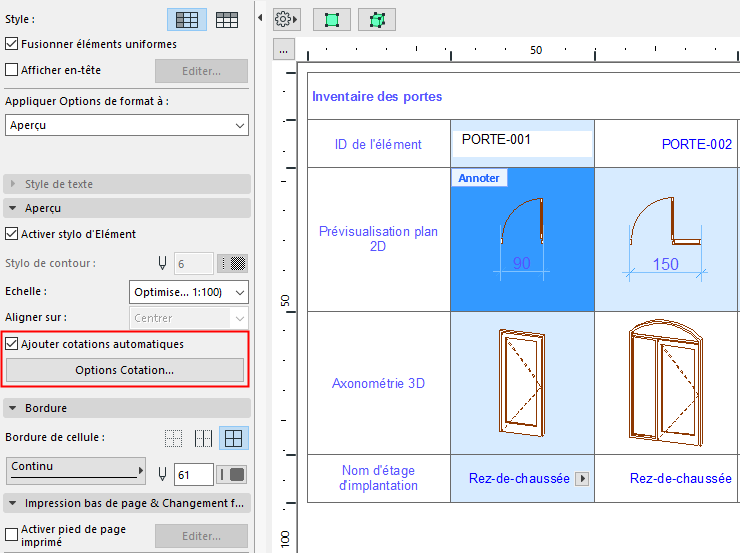
Task: Click Rez-de-chaussée under PORTE-001
Action: pos(519,478)
